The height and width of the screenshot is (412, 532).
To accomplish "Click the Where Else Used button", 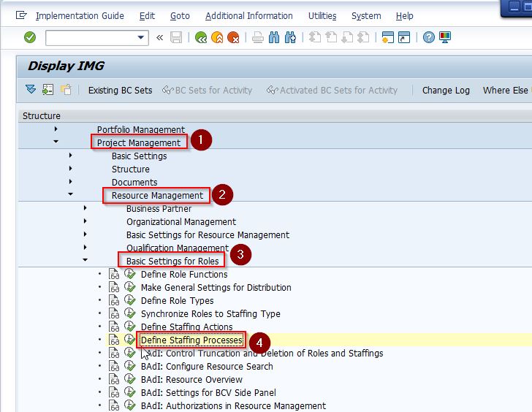I will 507,90.
